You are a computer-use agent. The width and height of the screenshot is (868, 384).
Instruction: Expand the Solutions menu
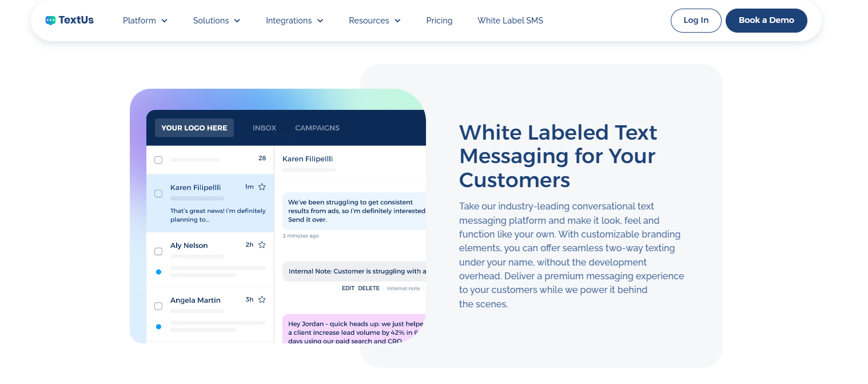[x=217, y=21]
